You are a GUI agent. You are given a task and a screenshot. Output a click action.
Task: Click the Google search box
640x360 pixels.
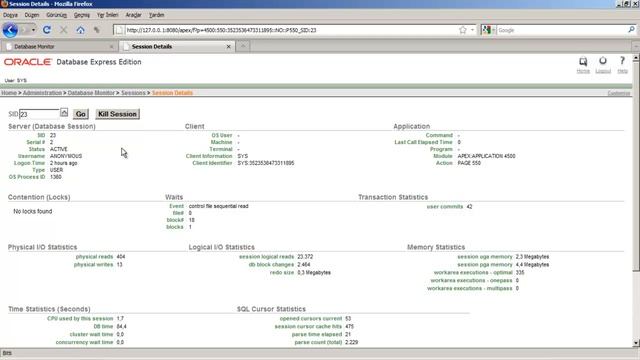pyautogui.click(x=562, y=30)
